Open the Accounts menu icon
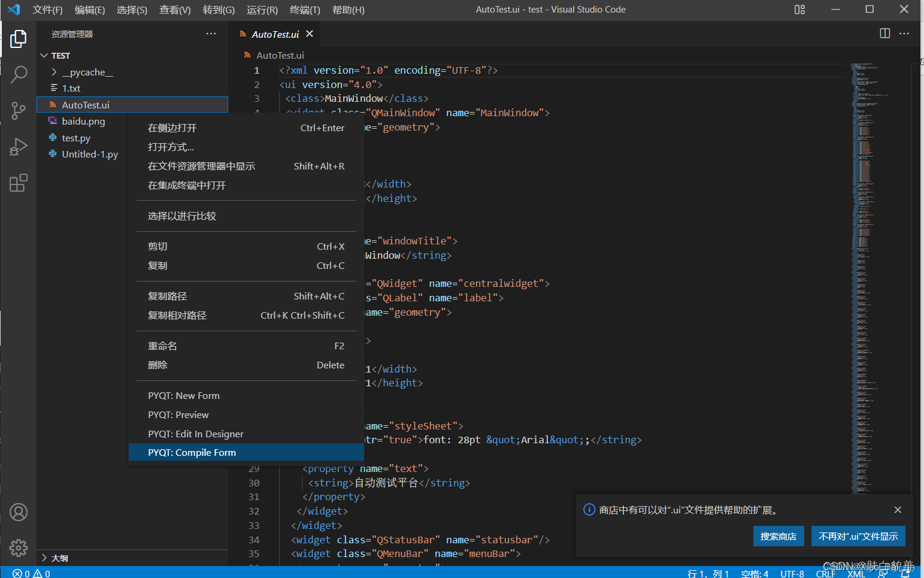 pos(19,512)
